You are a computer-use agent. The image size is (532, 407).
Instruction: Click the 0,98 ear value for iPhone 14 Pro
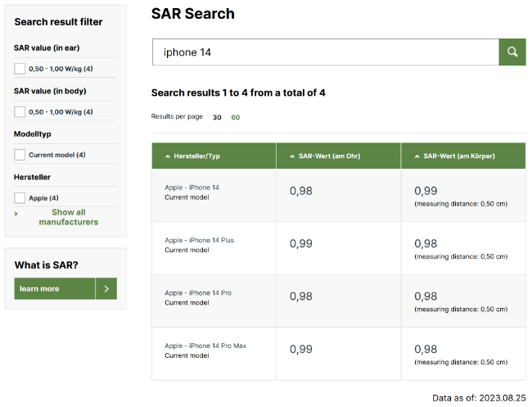coord(301,296)
